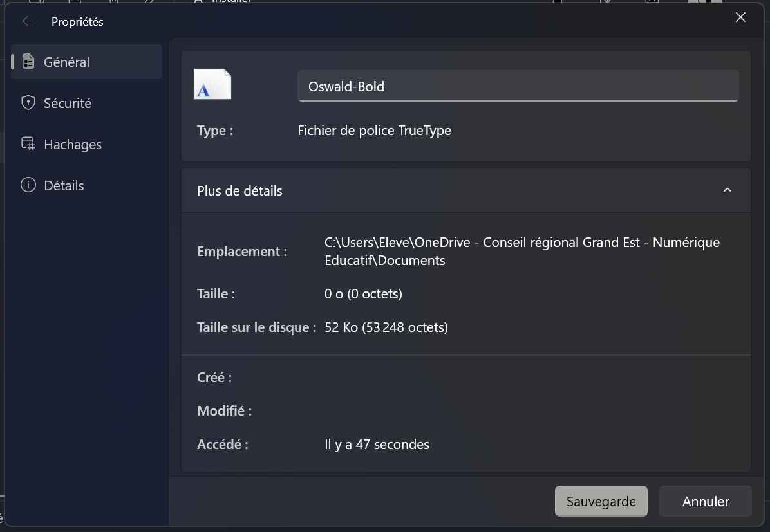Viewport: 770px width, 532px height.
Task: Click the Hachages hash icon
Action: pos(27,144)
